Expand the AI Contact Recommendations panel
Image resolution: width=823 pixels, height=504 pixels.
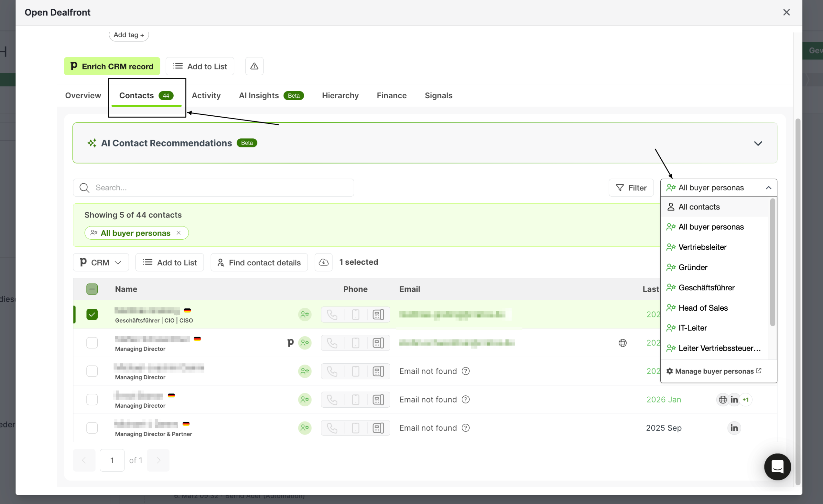(758, 143)
